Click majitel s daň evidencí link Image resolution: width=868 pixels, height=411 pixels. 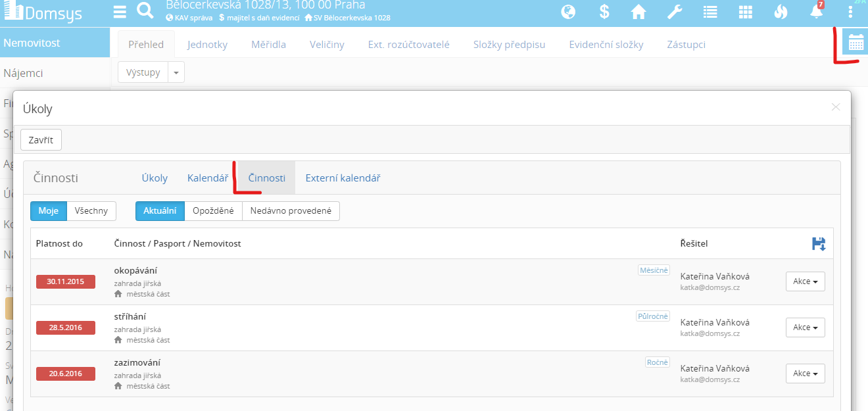point(258,18)
